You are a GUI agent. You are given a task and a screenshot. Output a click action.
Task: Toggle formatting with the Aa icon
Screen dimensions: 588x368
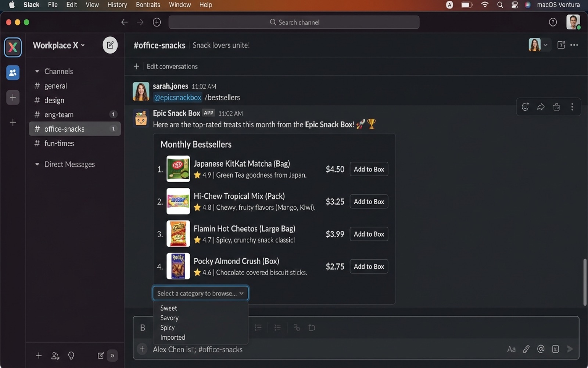click(511, 349)
